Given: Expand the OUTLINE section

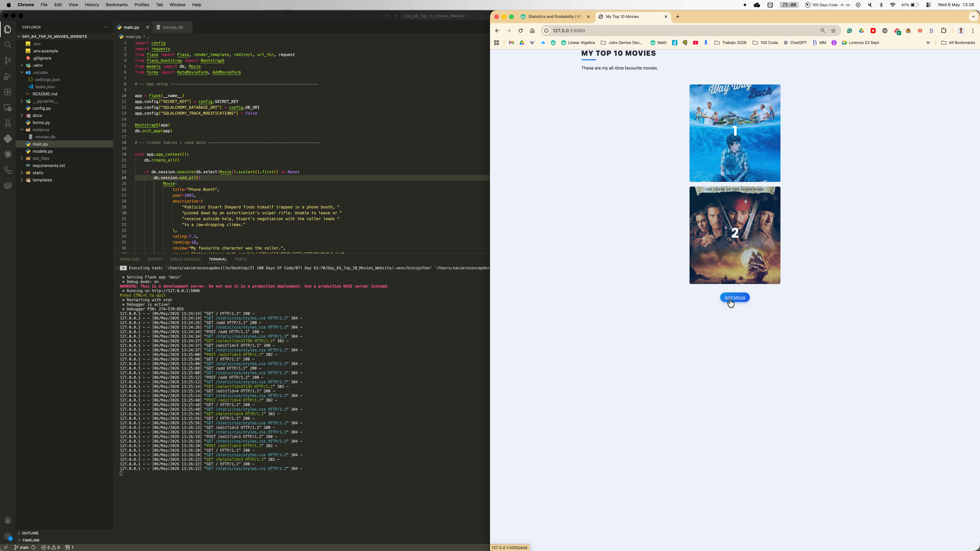Looking at the screenshot, I should [x=30, y=533].
